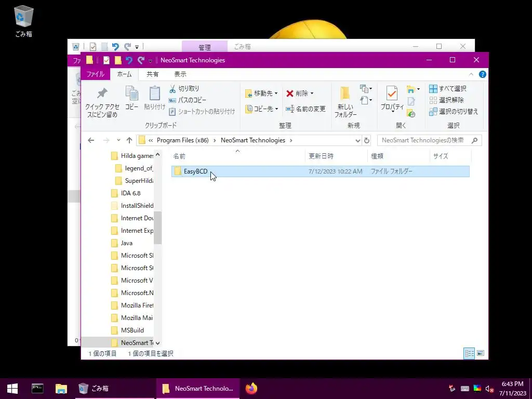Click the Program Files (x86) breadcrumb
Viewport: 532px width, 399px height.
pyautogui.click(x=182, y=140)
